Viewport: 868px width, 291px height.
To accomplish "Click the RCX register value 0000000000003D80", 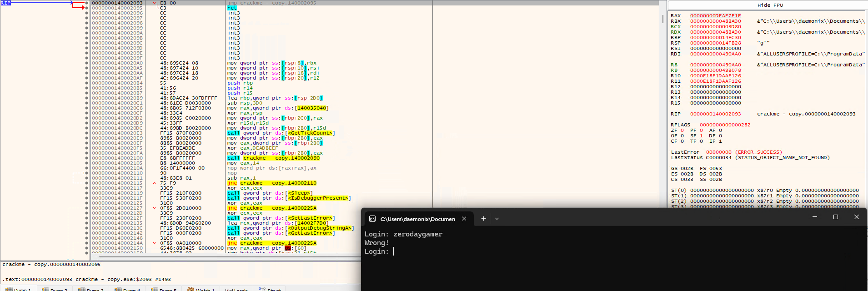I will 715,26.
